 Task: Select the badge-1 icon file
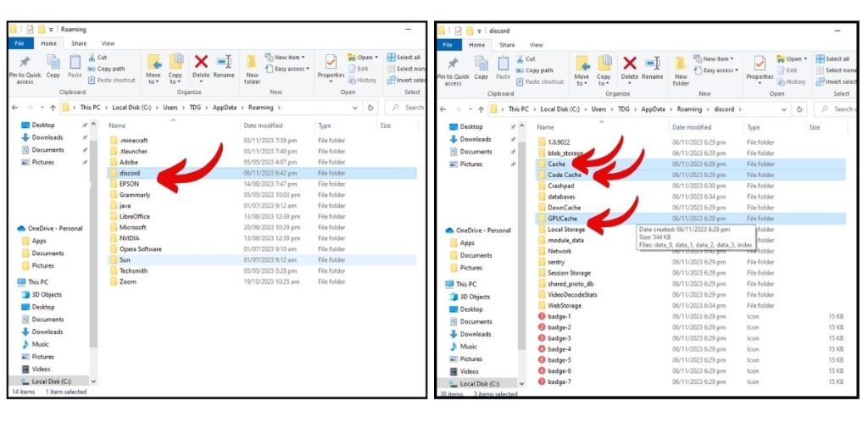click(x=559, y=316)
